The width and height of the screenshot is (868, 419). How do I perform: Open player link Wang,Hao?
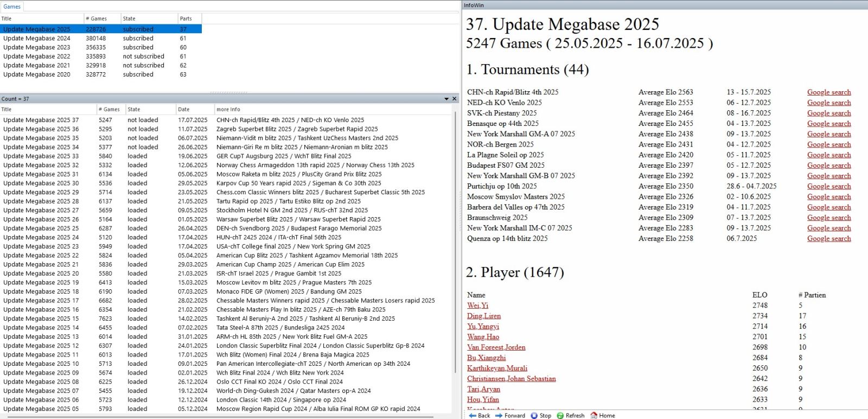click(x=483, y=337)
